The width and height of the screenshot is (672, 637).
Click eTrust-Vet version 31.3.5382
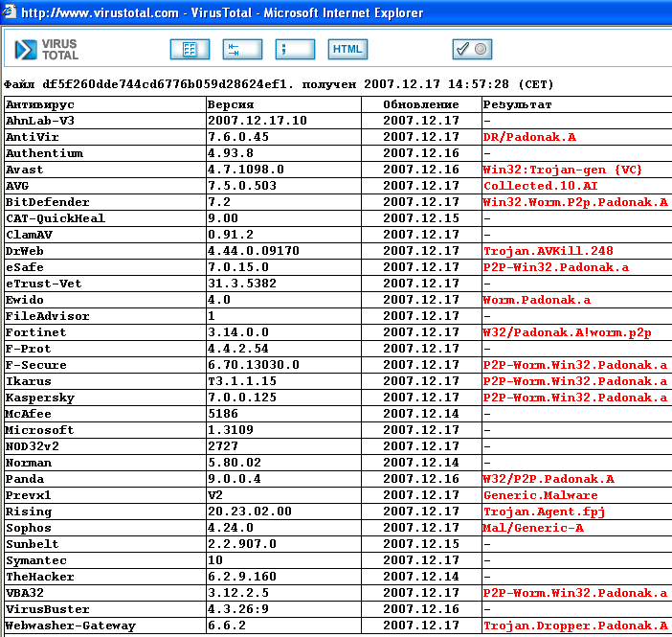pyautogui.click(x=242, y=284)
